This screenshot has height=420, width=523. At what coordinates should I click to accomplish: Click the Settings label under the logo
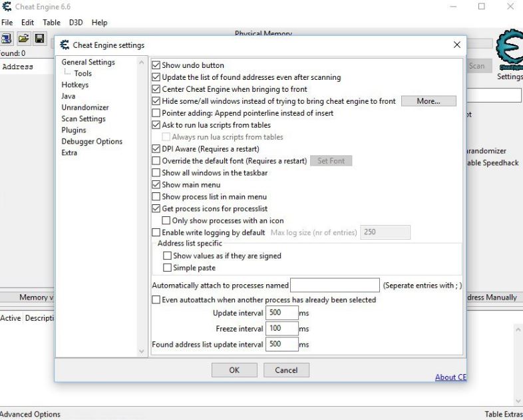(x=510, y=77)
